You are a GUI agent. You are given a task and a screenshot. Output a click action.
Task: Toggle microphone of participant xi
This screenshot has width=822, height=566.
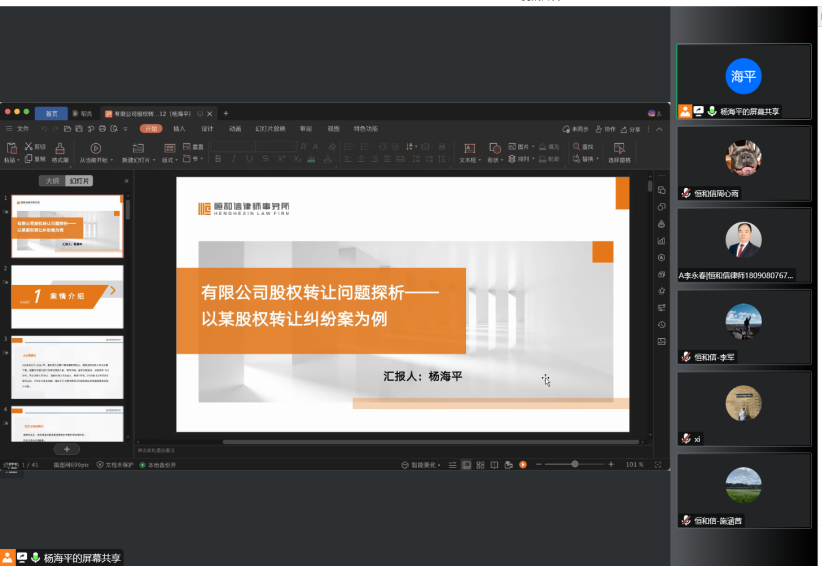pos(686,439)
